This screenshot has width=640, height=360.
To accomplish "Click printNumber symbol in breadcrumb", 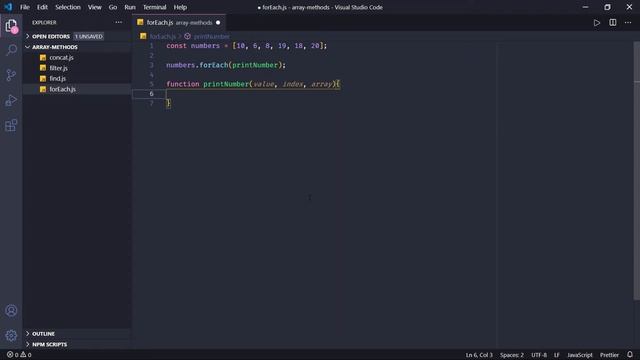I will 212,36.
